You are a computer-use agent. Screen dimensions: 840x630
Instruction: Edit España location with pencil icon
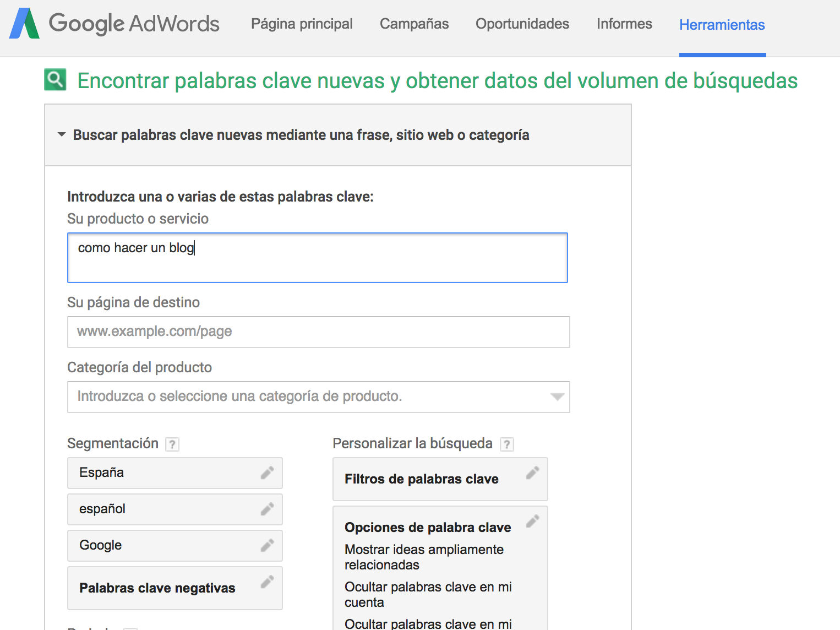[x=268, y=472]
